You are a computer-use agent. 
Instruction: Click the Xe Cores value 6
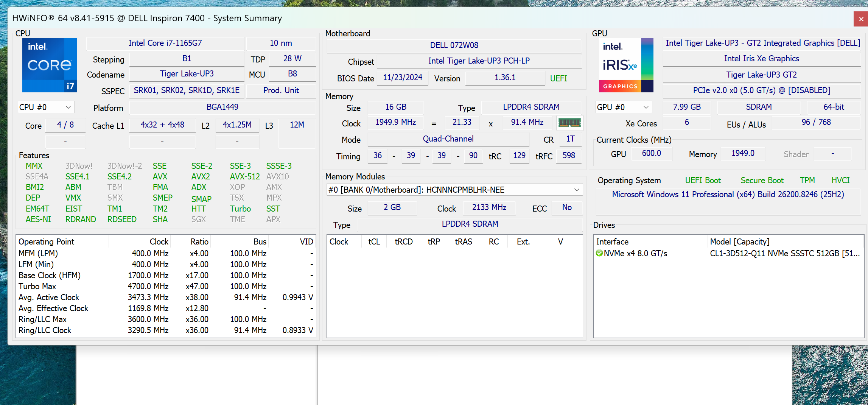coord(687,122)
